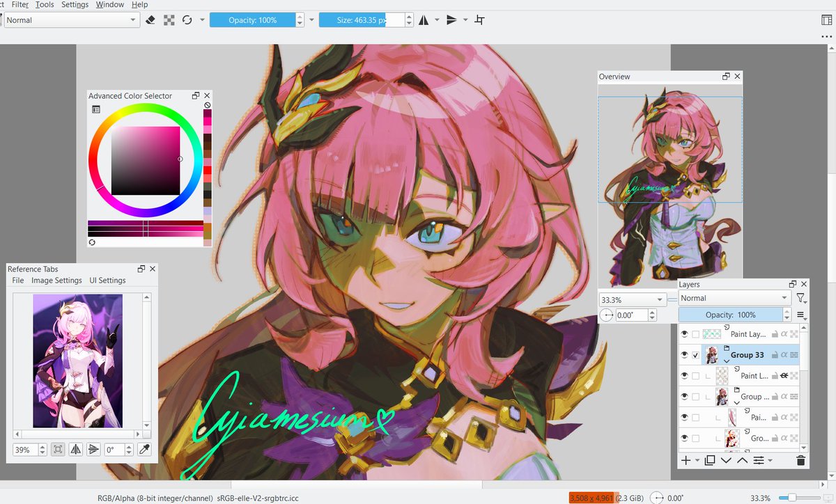Open horizontal mirror options arrow
836x504 pixels.
(437, 20)
